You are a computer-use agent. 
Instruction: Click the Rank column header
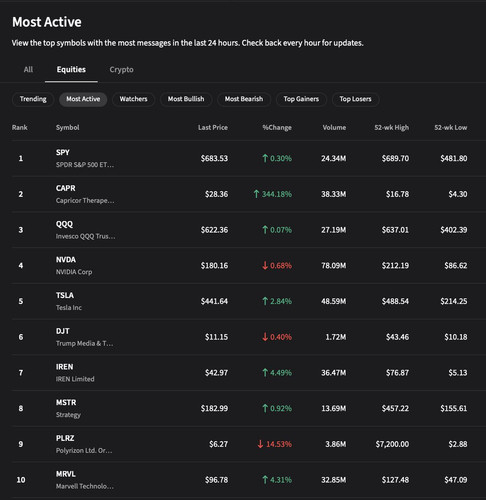coord(20,128)
